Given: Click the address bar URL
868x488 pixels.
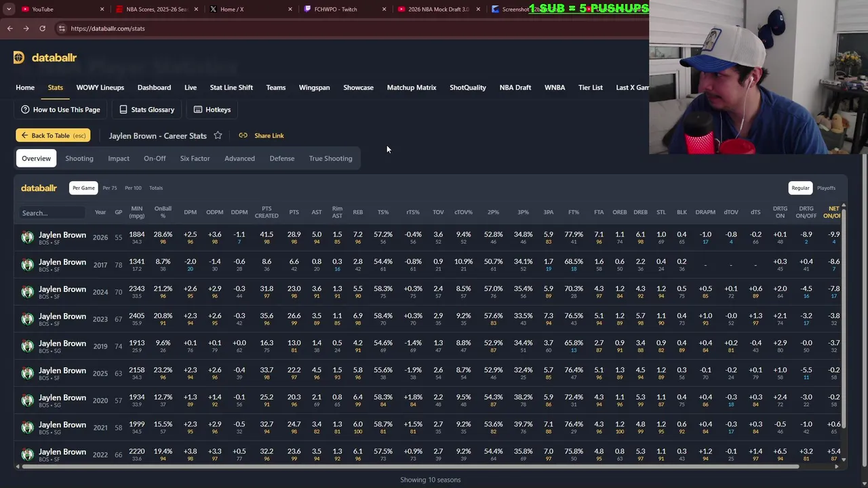Looking at the screenshot, I should tap(108, 28).
